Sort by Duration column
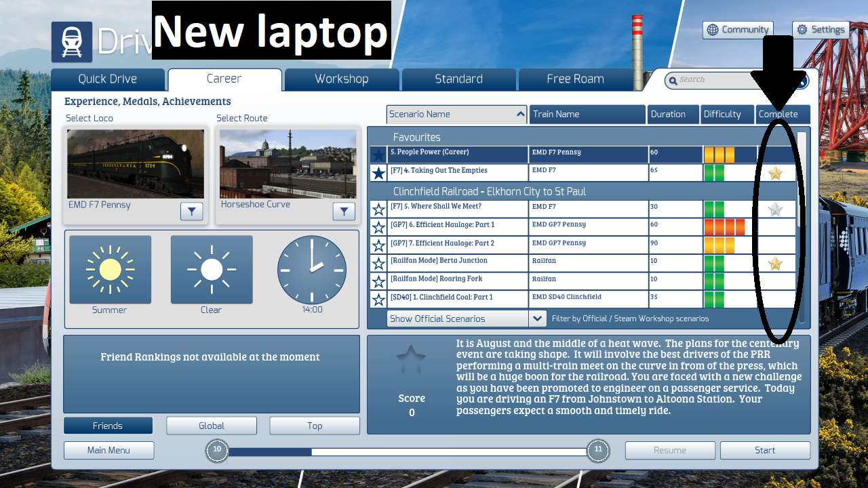 [673, 114]
